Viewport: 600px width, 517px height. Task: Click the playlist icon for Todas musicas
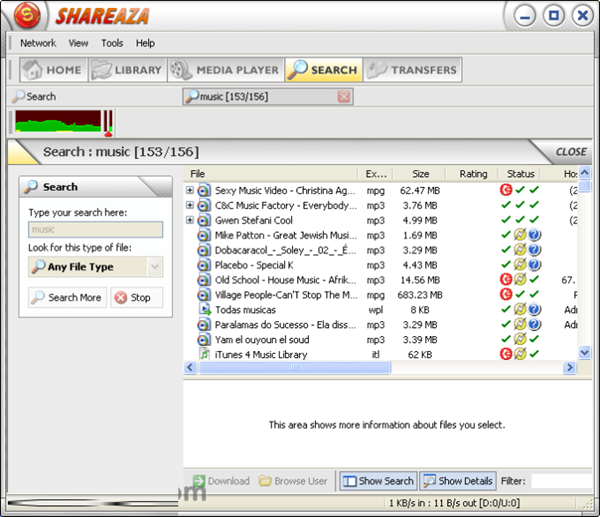point(205,310)
